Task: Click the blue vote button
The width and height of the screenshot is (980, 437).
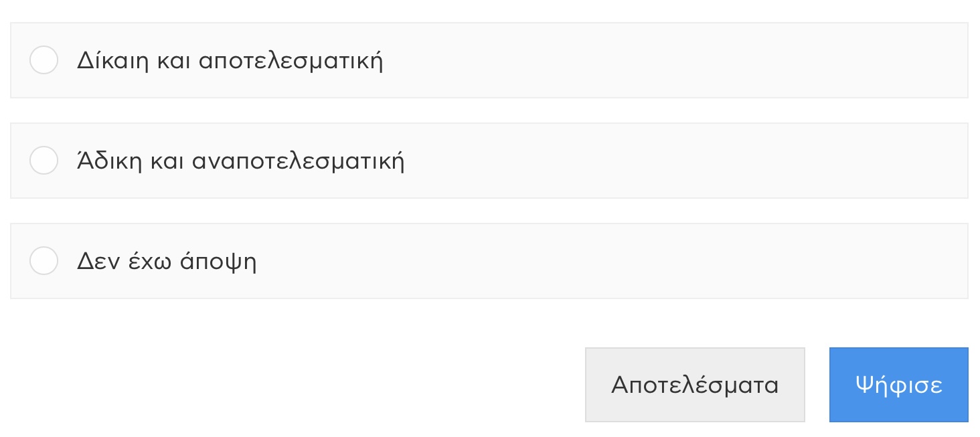Action: (x=898, y=385)
